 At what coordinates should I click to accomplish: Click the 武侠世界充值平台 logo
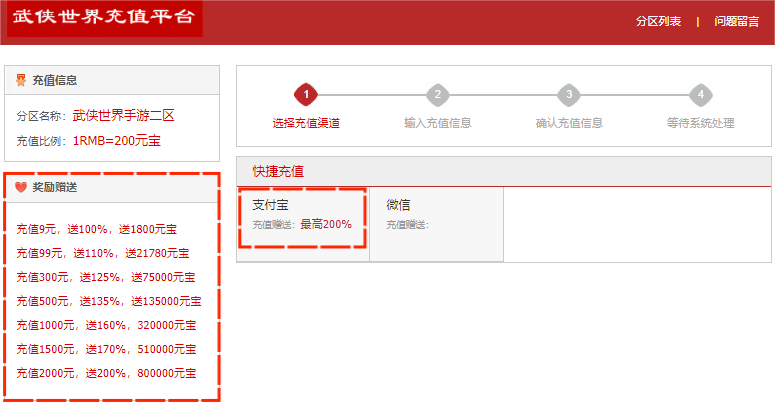point(104,19)
